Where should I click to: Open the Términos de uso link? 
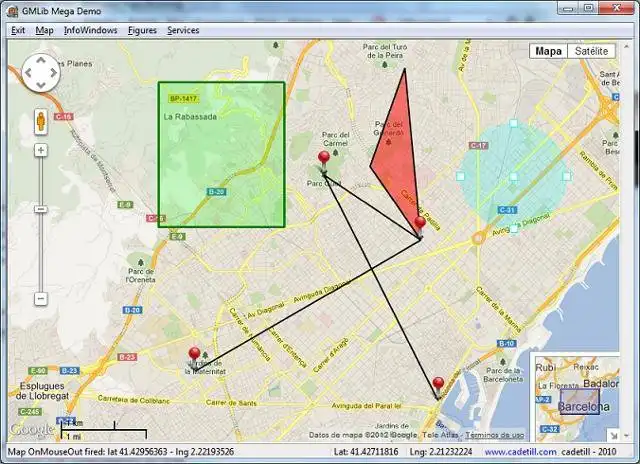click(x=495, y=435)
